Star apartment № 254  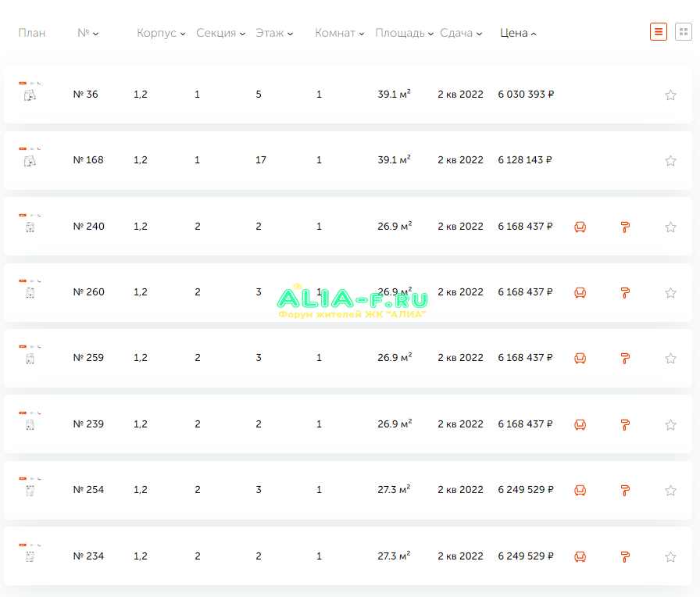(x=670, y=490)
